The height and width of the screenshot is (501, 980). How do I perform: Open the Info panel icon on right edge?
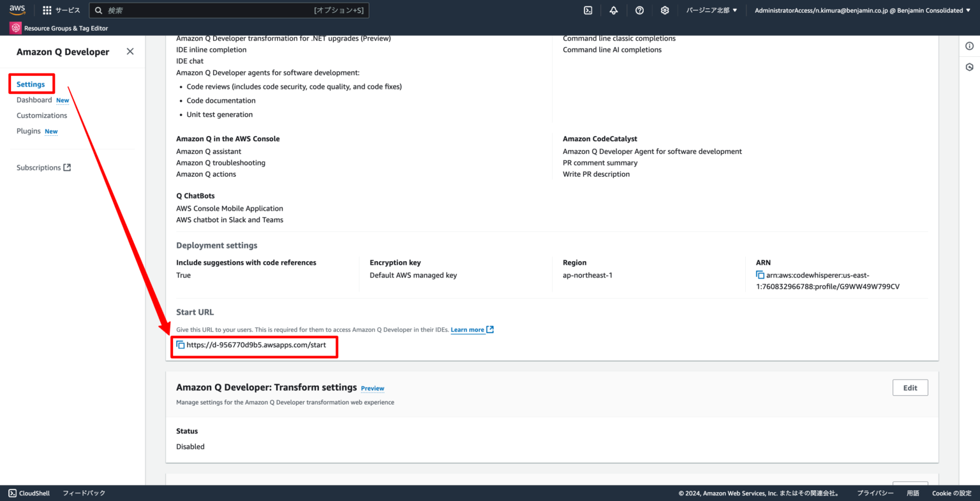coord(969,45)
